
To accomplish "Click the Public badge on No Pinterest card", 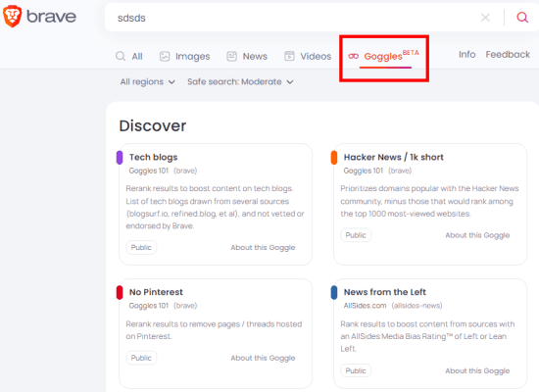I will [x=141, y=358].
